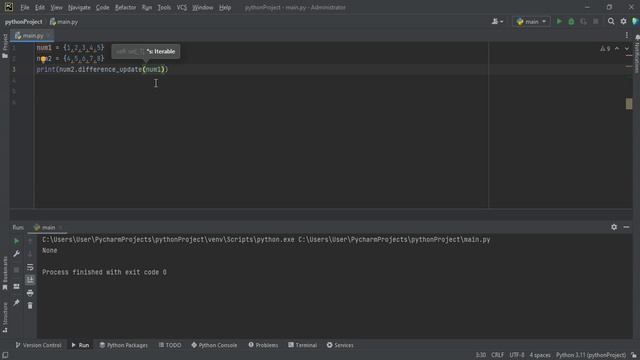Screen dimensions: 640x360
Task: Open Python Packages tool window
Action: tap(124, 345)
